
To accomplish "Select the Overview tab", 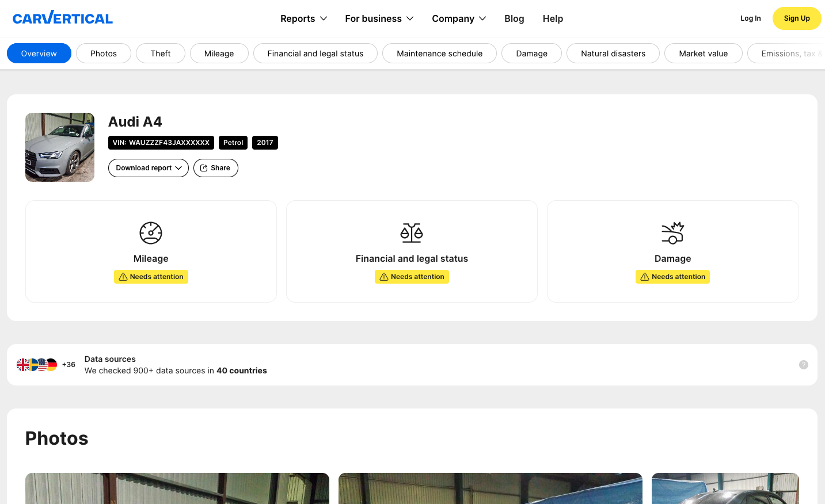I will [39, 54].
